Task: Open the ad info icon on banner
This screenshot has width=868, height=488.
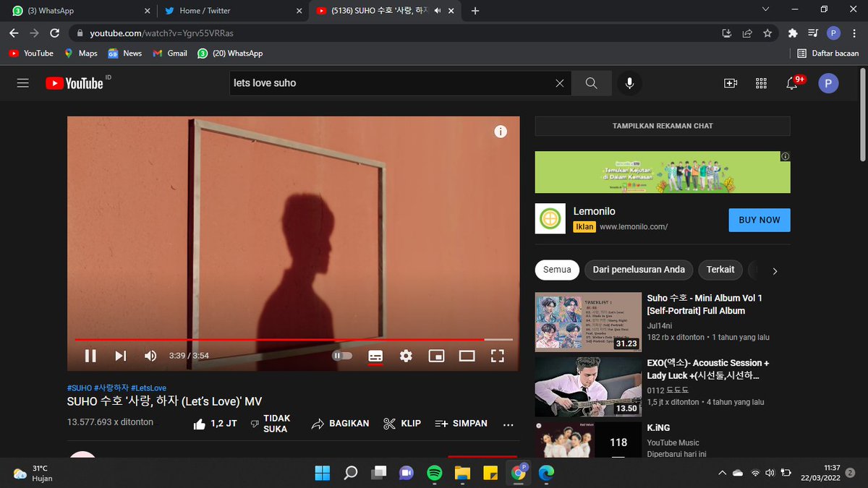Action: [x=786, y=155]
